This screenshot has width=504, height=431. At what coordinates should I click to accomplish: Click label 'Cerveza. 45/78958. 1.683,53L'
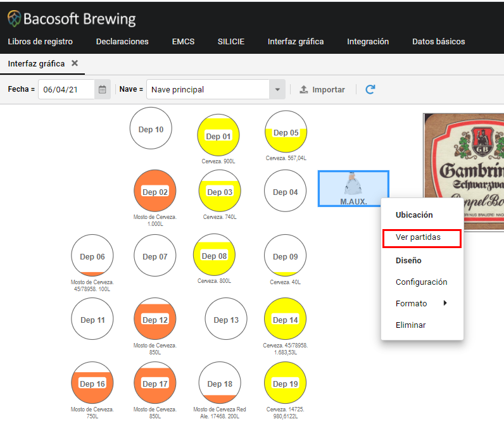coord(286,349)
